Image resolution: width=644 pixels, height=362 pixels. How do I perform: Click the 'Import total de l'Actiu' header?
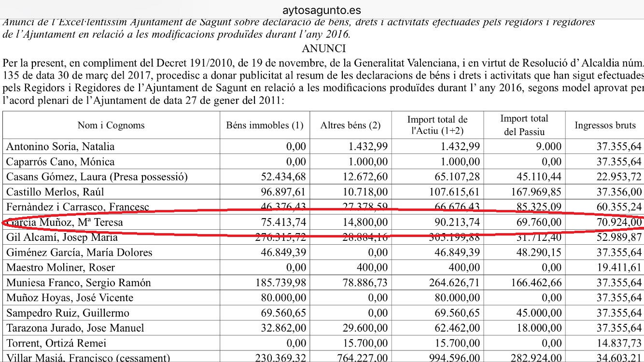[x=437, y=125]
